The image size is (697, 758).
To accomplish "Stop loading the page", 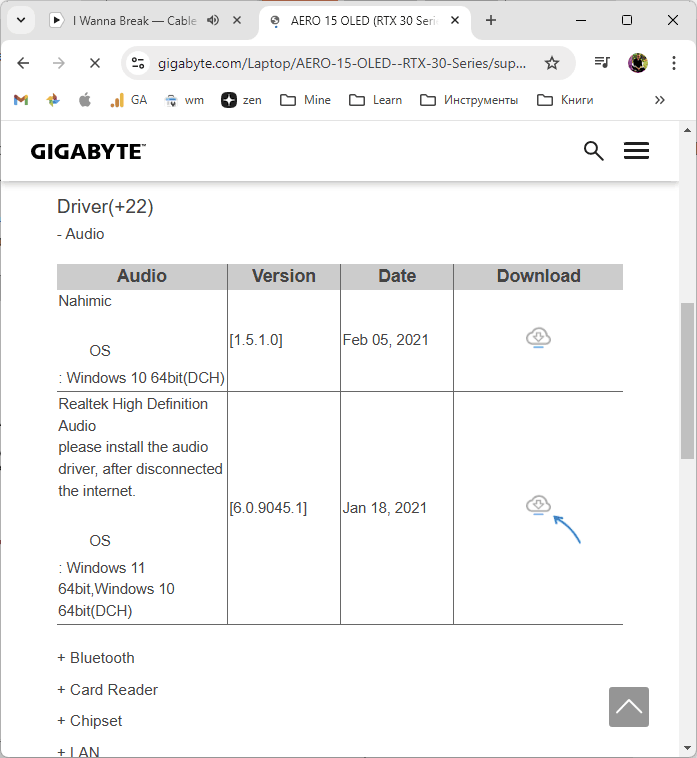I will [x=95, y=63].
